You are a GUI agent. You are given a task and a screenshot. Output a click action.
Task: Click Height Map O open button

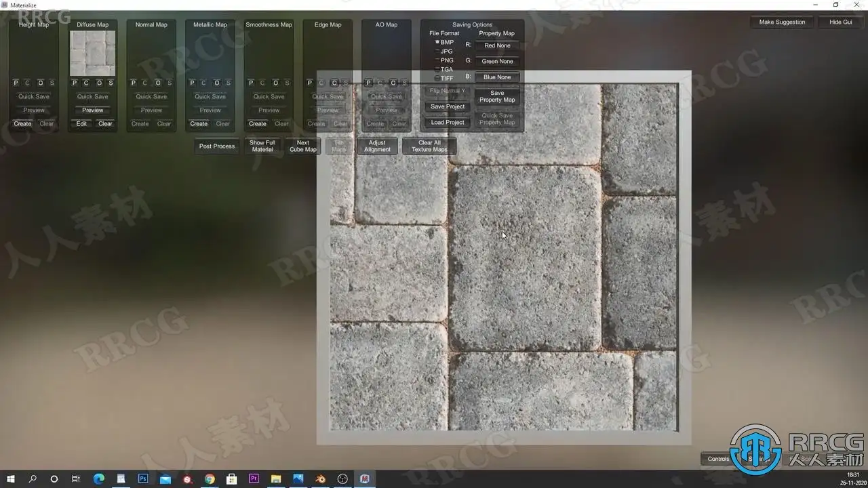[x=40, y=83]
